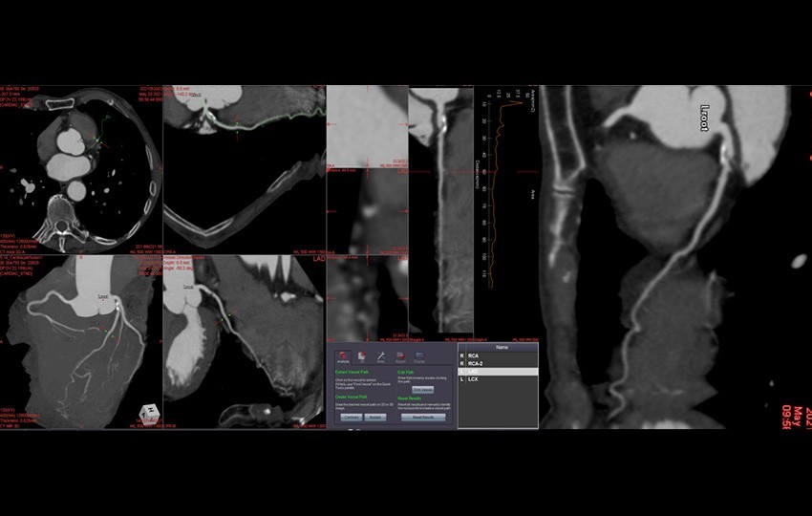This screenshot has height=516, width=812.
Task: Click the Bypass vessel path button
Action: [375, 418]
